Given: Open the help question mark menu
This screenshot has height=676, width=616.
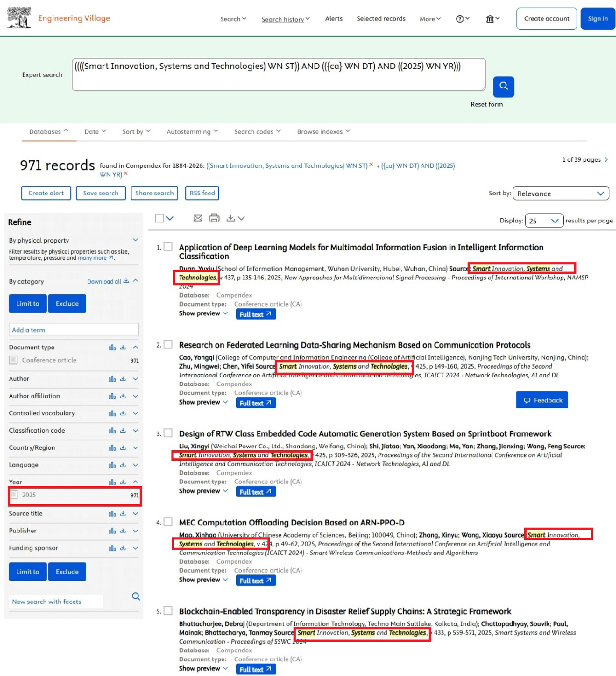Looking at the screenshot, I should [463, 19].
